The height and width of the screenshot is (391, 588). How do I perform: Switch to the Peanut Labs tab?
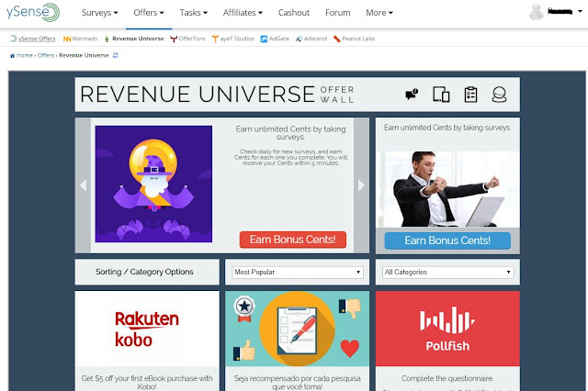point(355,39)
